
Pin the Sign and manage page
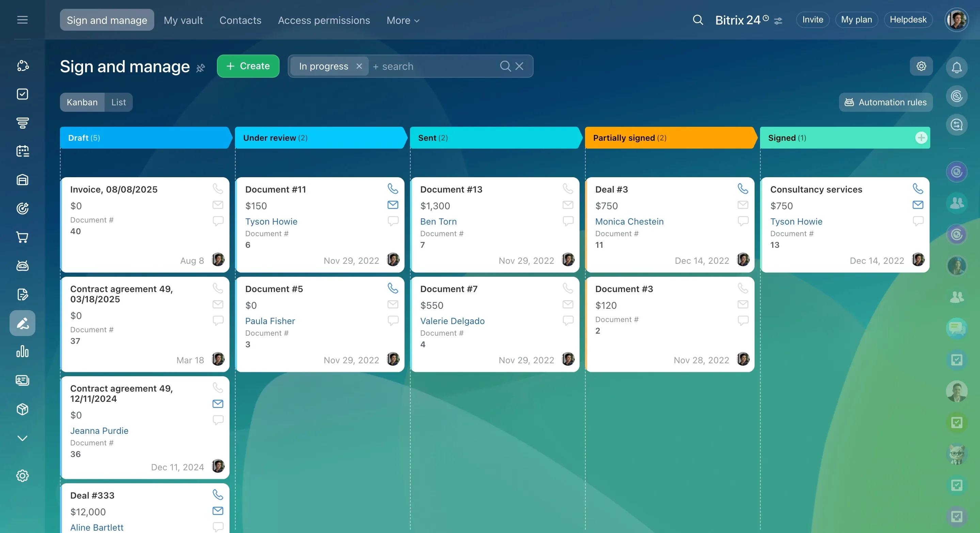tap(201, 68)
